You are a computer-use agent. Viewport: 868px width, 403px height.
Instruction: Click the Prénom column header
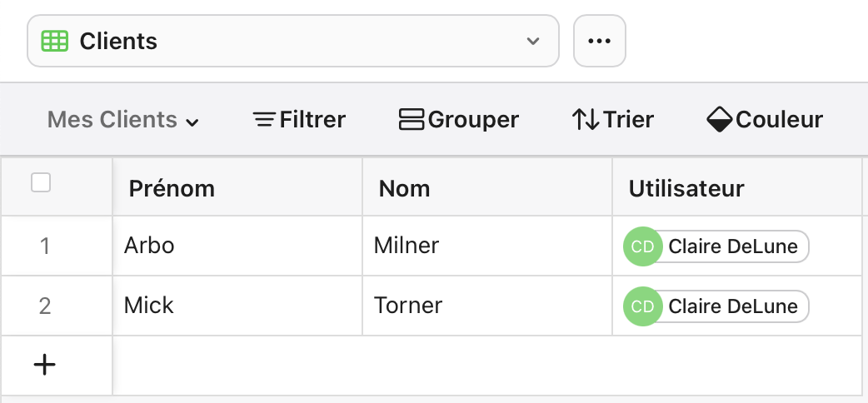coord(172,188)
